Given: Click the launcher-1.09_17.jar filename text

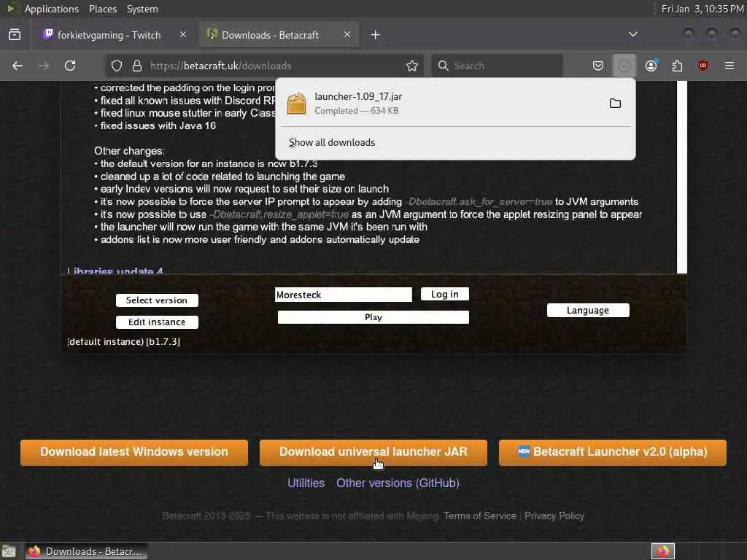Looking at the screenshot, I should coord(358,96).
